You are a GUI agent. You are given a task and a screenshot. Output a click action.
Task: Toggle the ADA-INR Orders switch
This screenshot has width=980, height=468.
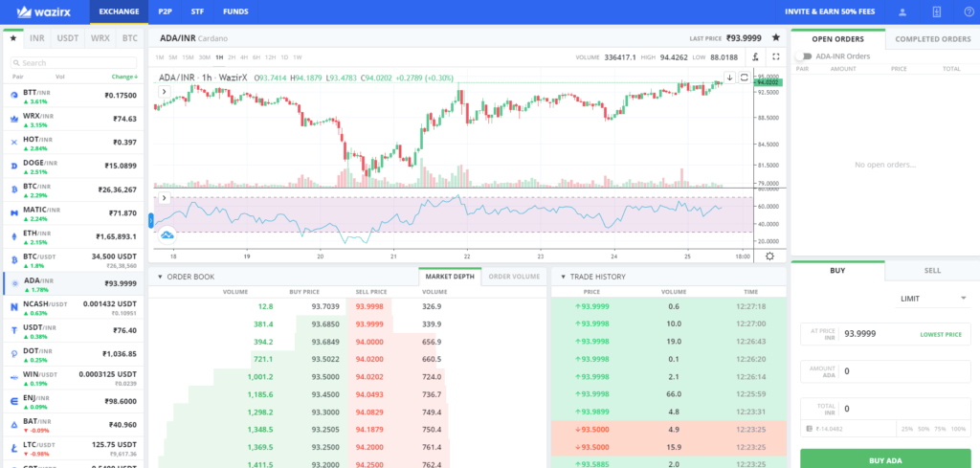pos(803,56)
